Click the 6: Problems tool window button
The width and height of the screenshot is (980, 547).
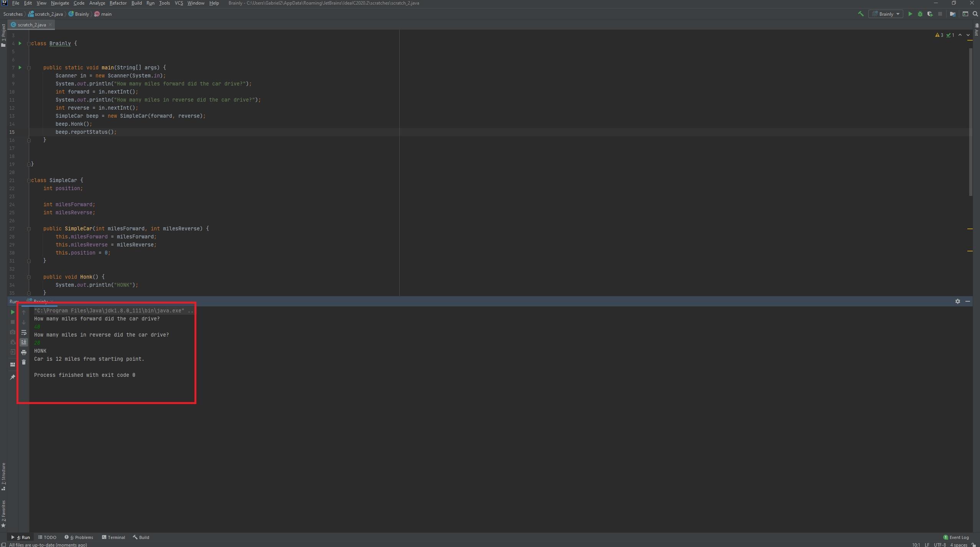point(79,537)
